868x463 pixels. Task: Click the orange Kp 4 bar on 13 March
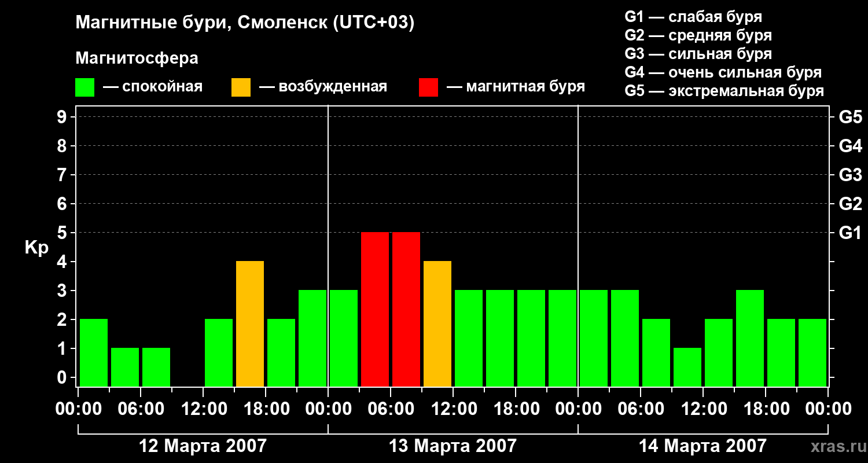(437, 324)
